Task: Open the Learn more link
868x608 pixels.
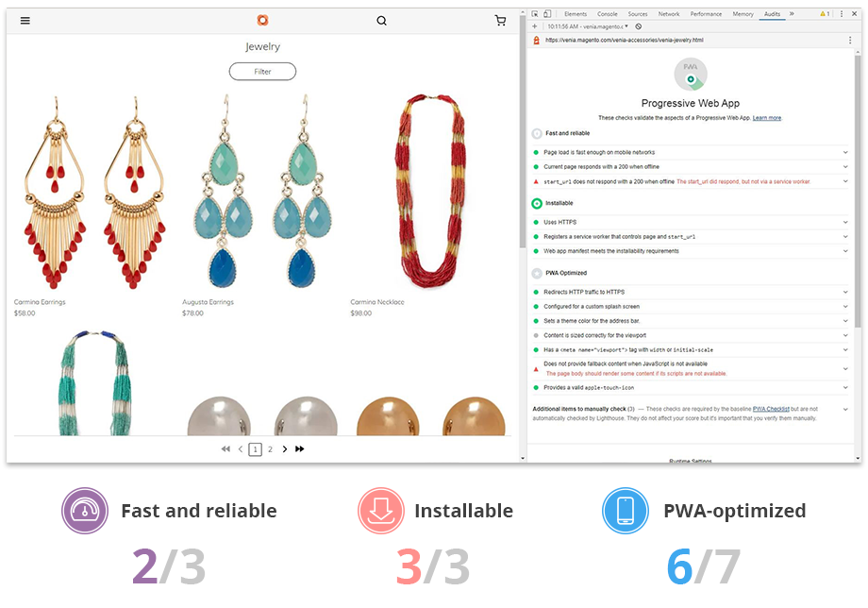Action: [767, 118]
